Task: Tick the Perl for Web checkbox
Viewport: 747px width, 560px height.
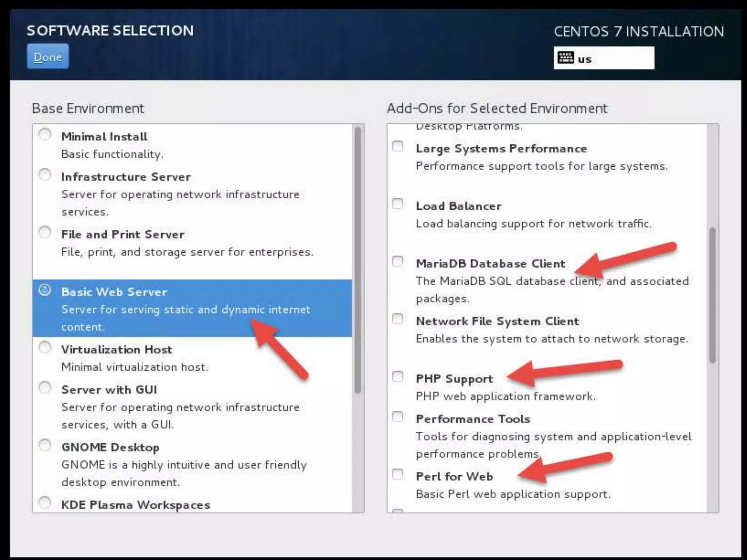Action: tap(398, 474)
